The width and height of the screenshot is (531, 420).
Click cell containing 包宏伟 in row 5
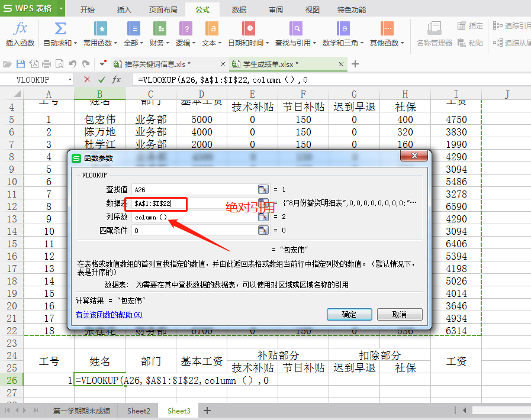click(100, 119)
